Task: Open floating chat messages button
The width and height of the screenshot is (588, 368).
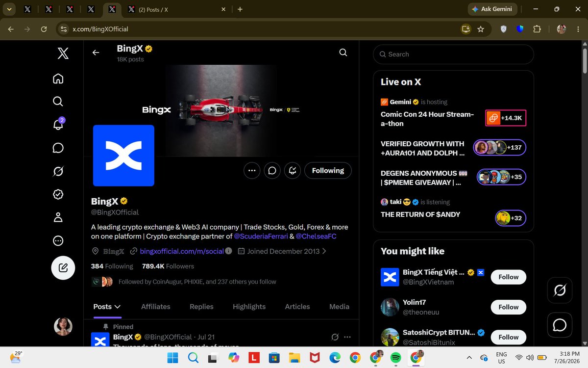Action: coord(560,325)
